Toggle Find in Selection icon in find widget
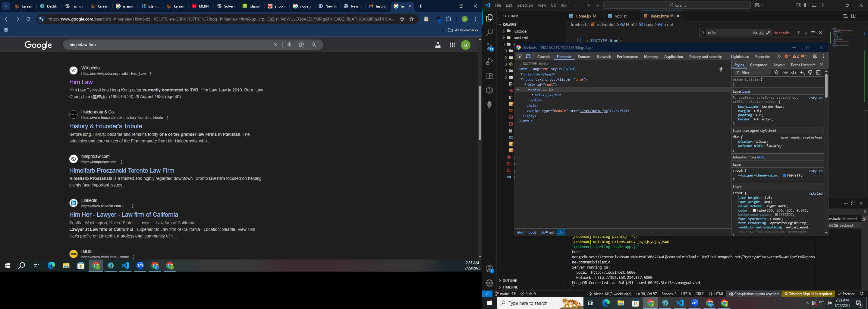Image resolution: width=868 pixels, height=309 pixels. [x=813, y=33]
